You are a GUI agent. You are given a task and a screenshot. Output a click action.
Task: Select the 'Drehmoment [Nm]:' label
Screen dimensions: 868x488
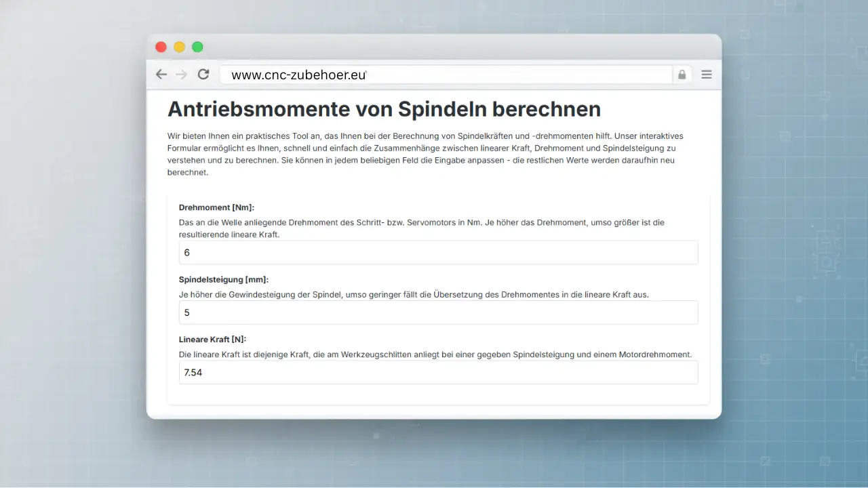coord(216,207)
